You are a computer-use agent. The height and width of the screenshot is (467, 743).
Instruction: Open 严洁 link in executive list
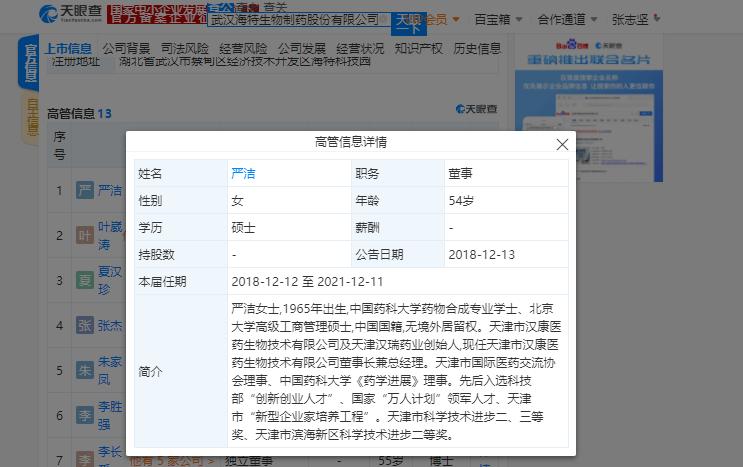[110, 190]
